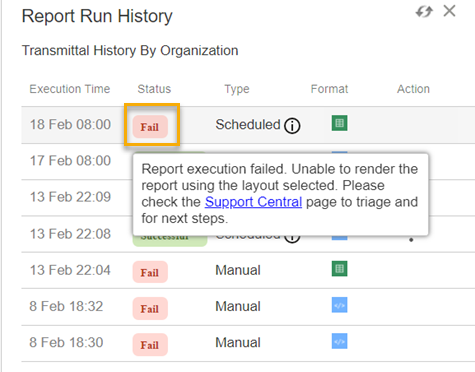Open the spreadsheet format icon for 13 Feb 22:04
475x372 pixels.
(339, 269)
